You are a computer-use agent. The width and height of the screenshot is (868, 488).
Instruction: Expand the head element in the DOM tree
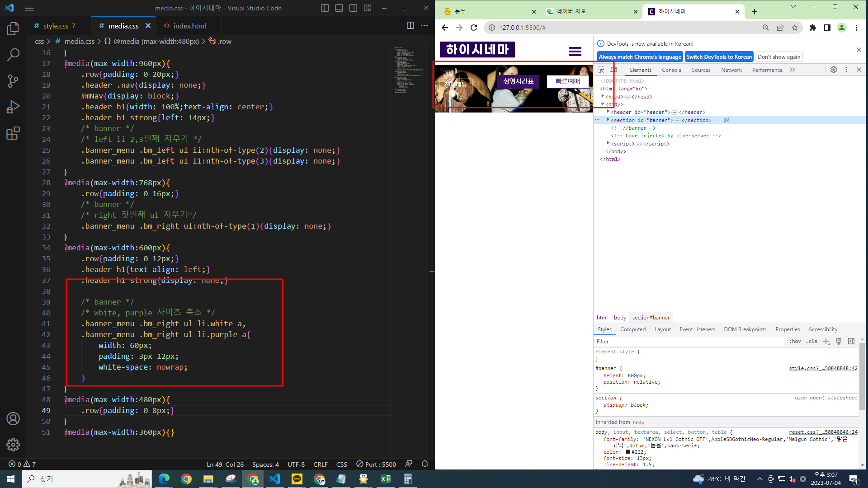(603, 96)
